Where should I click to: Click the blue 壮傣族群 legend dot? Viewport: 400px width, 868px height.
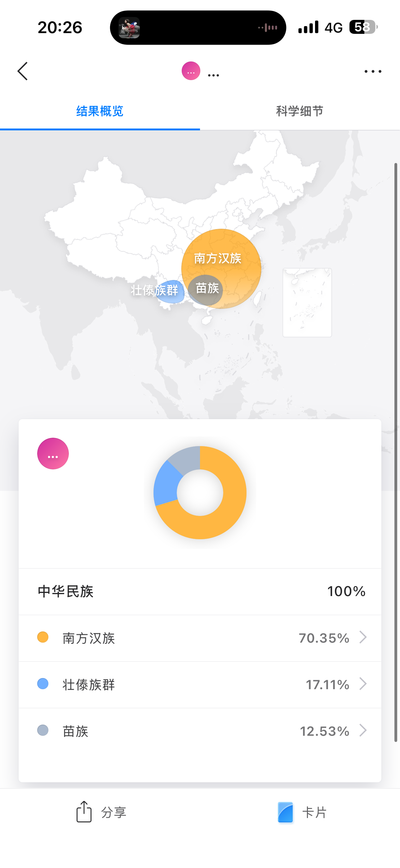(43, 684)
